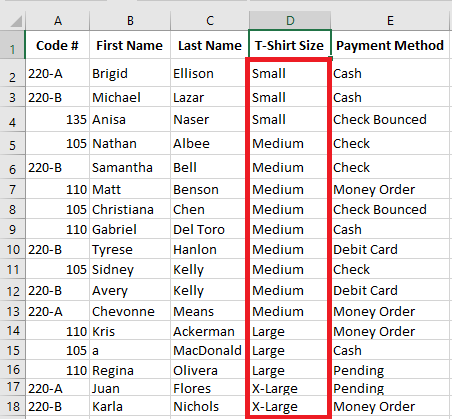Screen dimensions: 452x419
Task: Select the cell containing Brigid
Action: [130, 73]
